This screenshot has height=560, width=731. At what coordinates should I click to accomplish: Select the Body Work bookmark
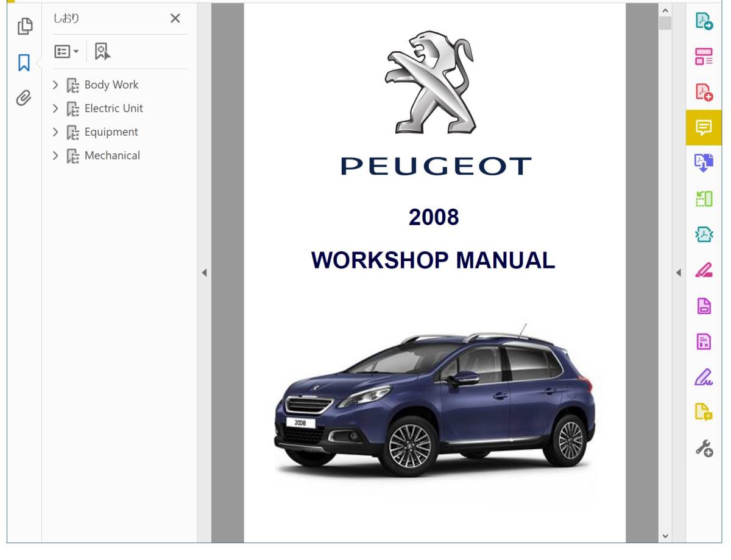[111, 85]
